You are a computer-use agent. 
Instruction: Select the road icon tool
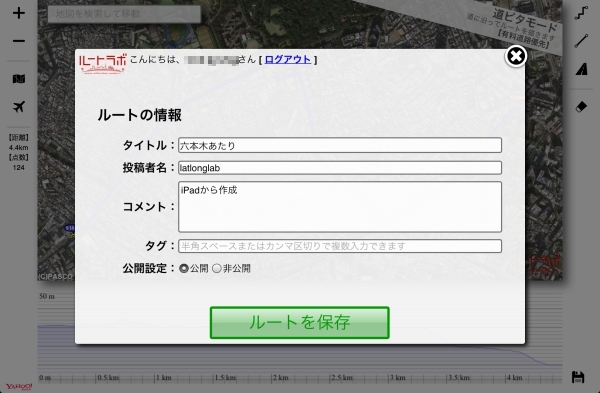click(581, 69)
